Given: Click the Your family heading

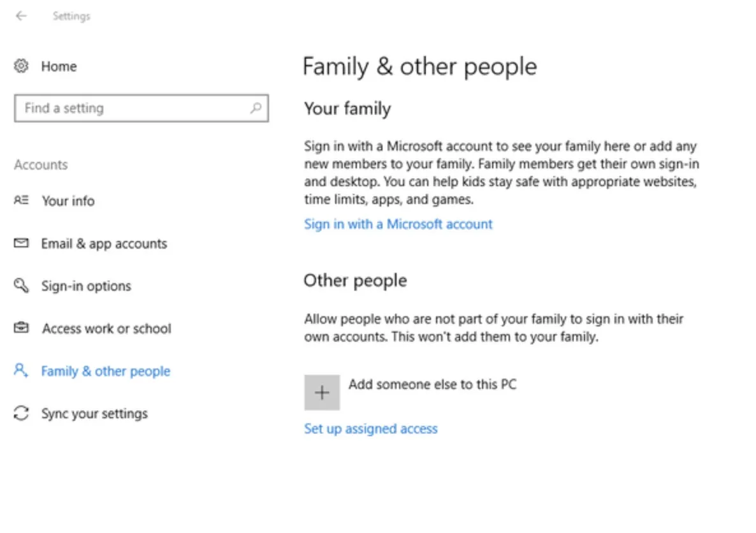Looking at the screenshot, I should pyautogui.click(x=347, y=108).
